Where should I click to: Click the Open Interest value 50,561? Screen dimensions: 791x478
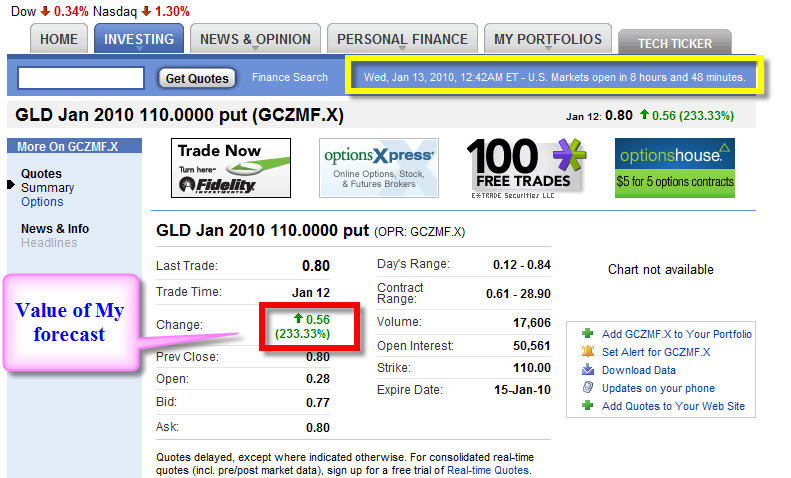[x=532, y=346]
